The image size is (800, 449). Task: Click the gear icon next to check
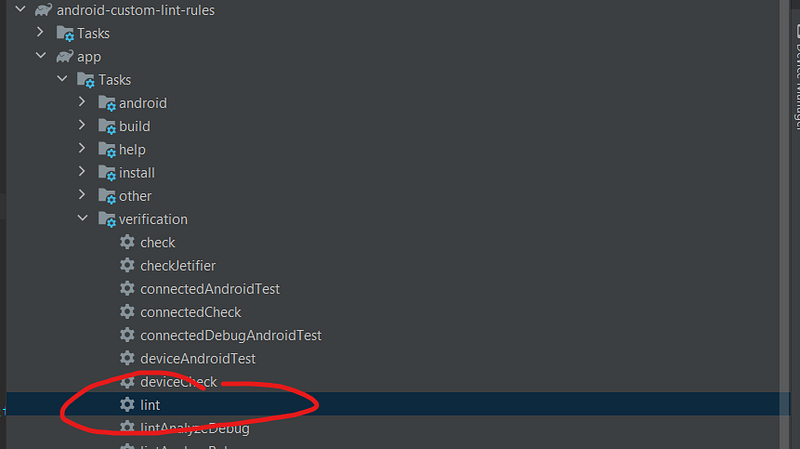tap(127, 242)
